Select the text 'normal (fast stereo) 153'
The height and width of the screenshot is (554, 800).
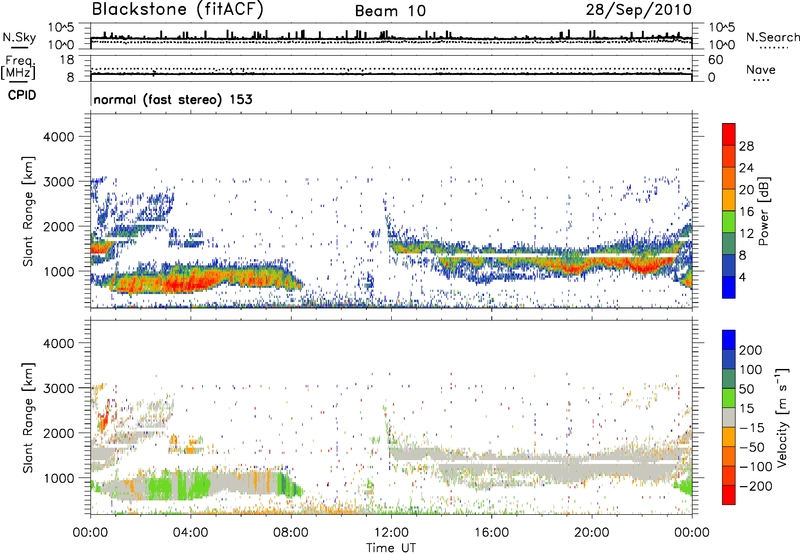[173, 99]
